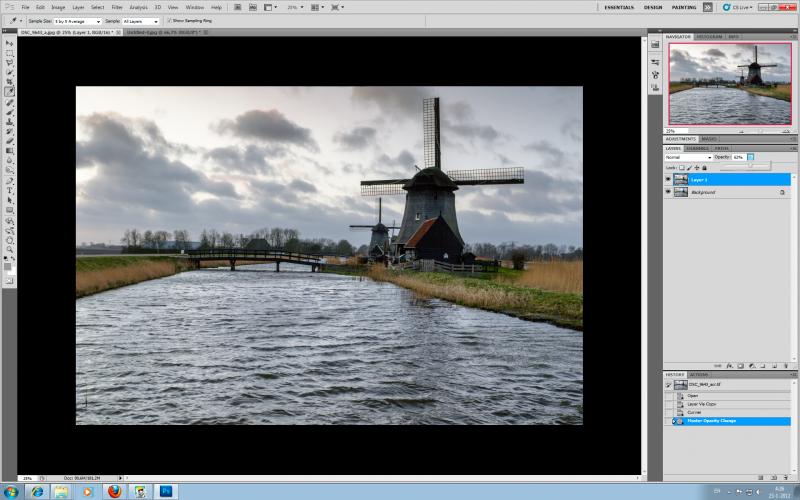Image resolution: width=800 pixels, height=500 pixels.
Task: Delete current state in History panel
Action: click(x=786, y=478)
